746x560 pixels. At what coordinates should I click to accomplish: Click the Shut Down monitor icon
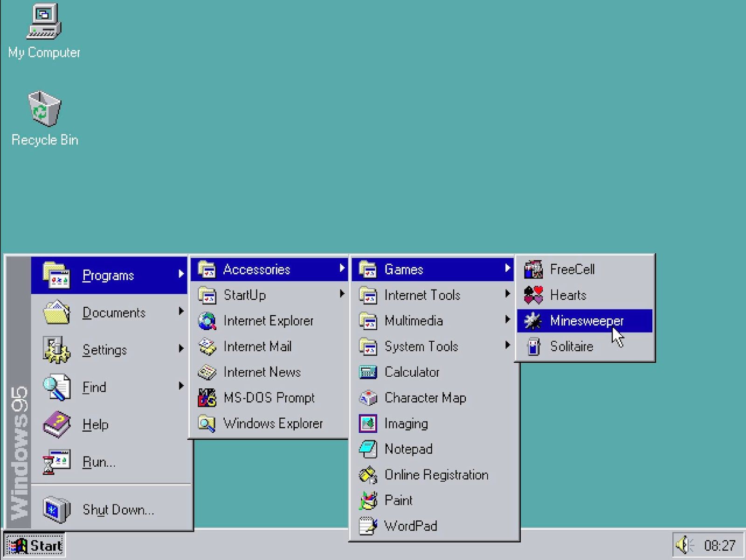(56, 509)
